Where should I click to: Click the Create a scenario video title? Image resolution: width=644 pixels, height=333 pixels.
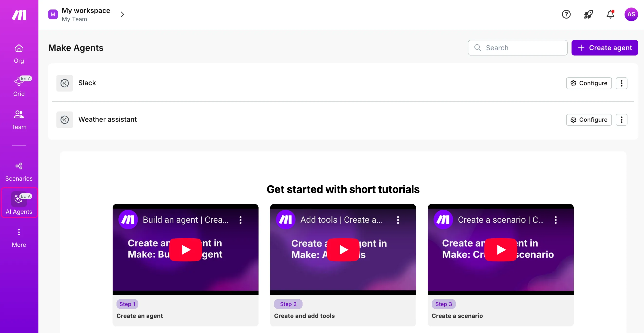click(501, 220)
